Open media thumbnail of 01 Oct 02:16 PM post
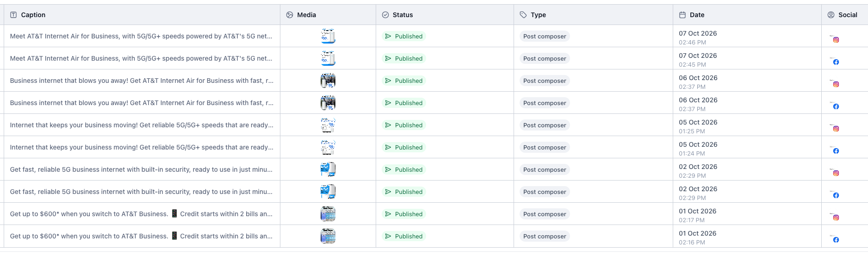This screenshot has height=256, width=868. click(x=328, y=236)
